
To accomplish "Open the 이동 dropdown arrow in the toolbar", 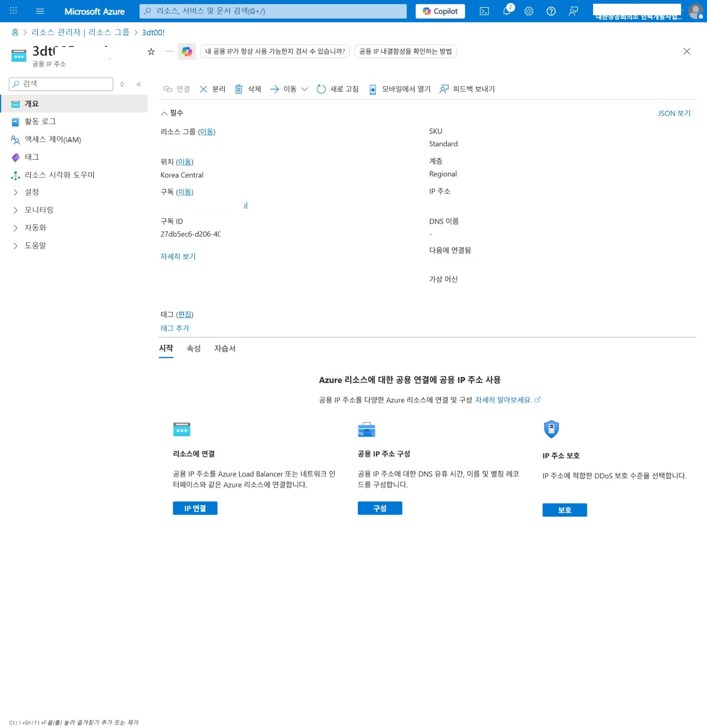I will pyautogui.click(x=305, y=89).
